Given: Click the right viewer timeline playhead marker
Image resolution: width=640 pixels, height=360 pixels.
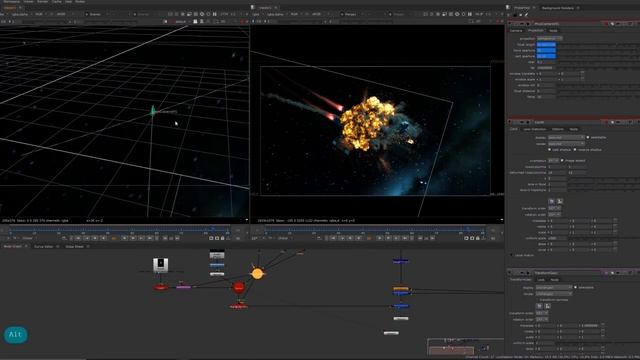Looking at the screenshot, I should [x=468, y=229].
